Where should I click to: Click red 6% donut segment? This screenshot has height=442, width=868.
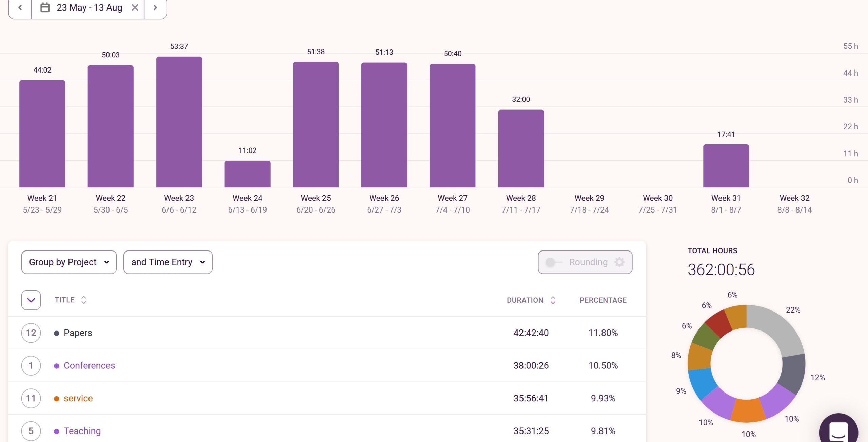coord(719,323)
